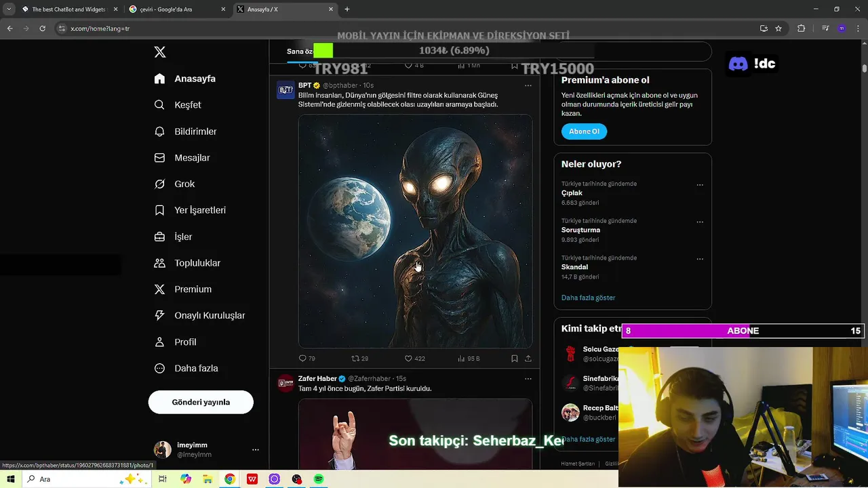The height and width of the screenshot is (488, 868).
Task: Click the Premium X icon in sidebar
Action: coord(159,289)
